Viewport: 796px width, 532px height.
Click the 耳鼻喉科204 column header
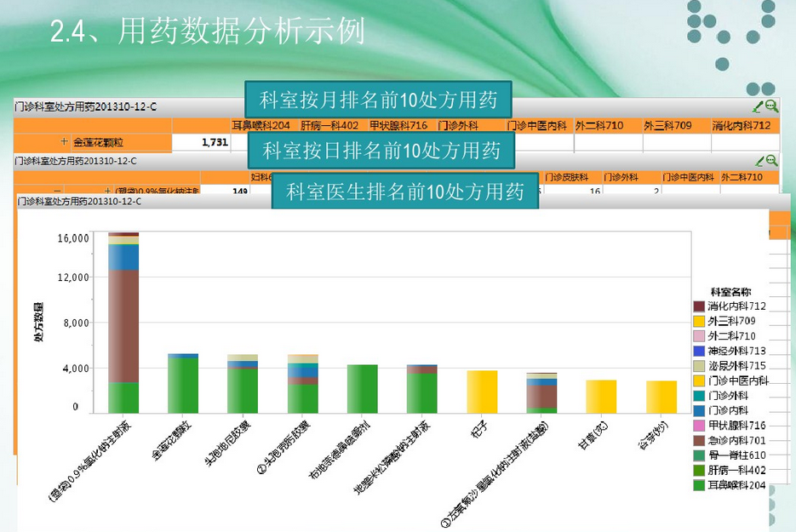pyautogui.click(x=261, y=125)
